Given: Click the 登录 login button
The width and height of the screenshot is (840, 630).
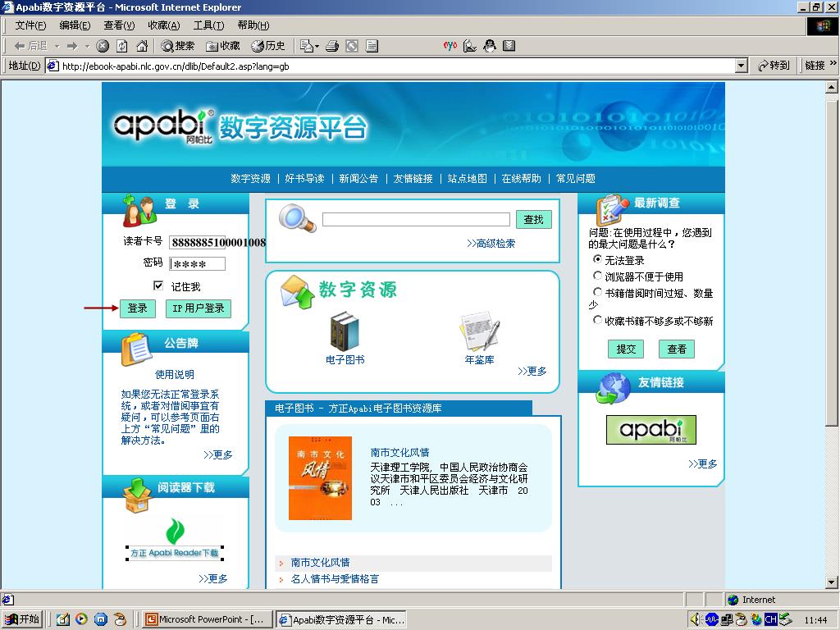Looking at the screenshot, I should [x=138, y=308].
